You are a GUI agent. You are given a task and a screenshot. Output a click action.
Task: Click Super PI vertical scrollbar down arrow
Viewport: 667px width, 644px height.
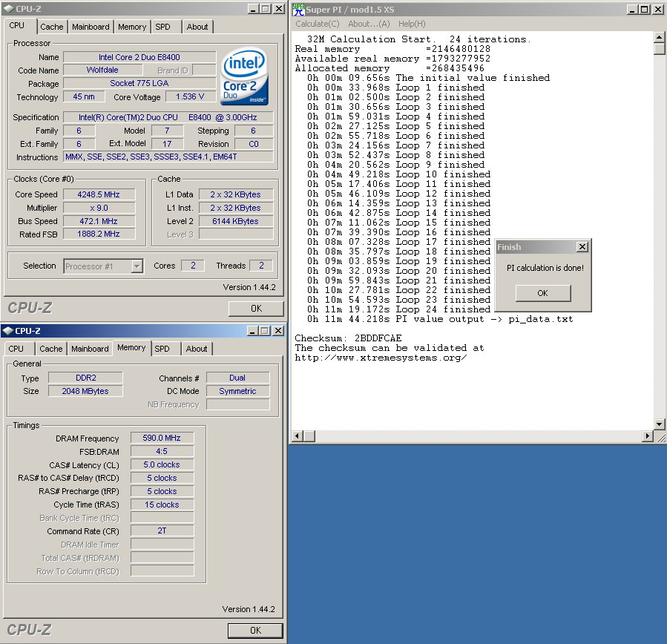(x=659, y=424)
